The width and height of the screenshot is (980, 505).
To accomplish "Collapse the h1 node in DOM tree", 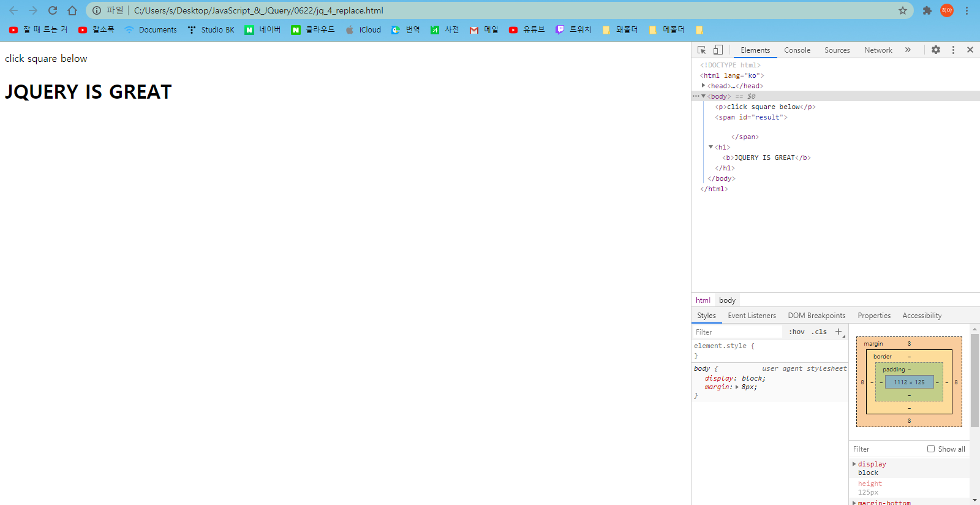I will [x=710, y=147].
